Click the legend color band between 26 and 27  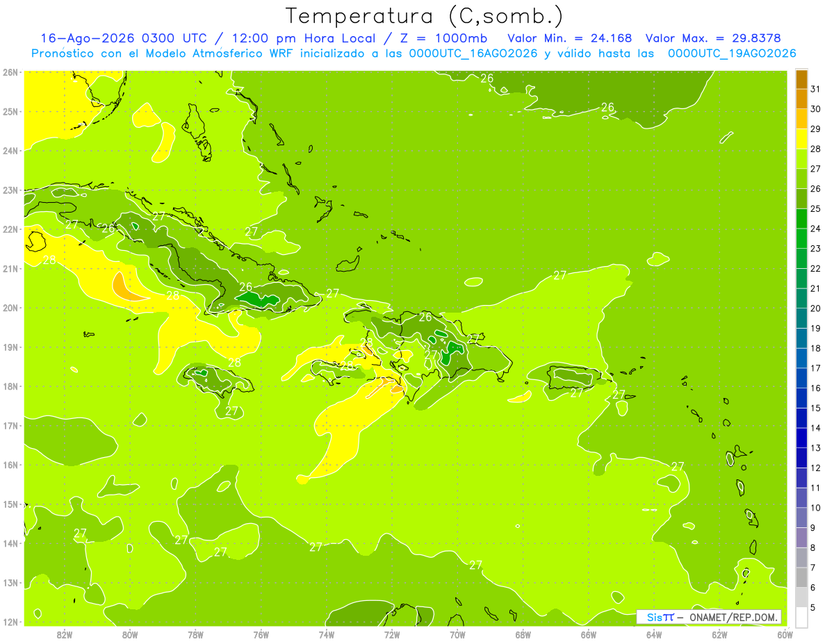coord(801,179)
